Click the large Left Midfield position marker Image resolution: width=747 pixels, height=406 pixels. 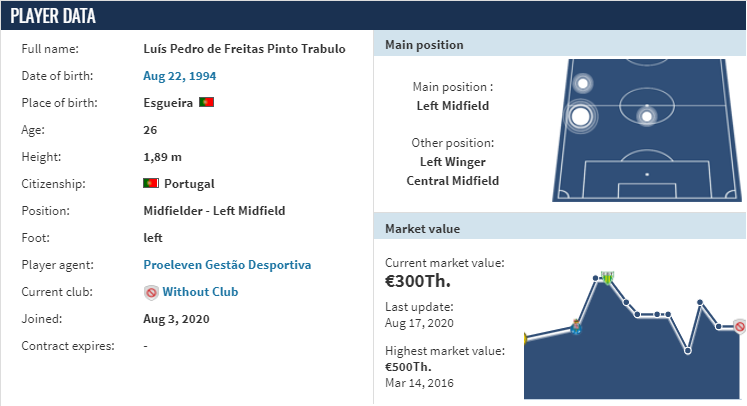(x=580, y=117)
